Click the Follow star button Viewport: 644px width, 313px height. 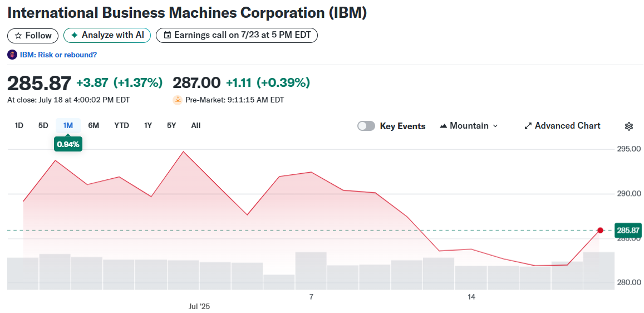pos(33,35)
